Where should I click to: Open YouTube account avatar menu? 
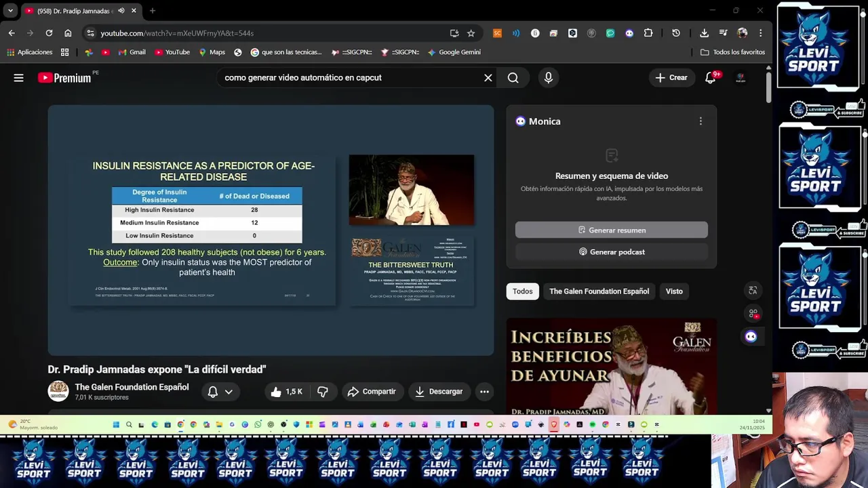point(741,78)
